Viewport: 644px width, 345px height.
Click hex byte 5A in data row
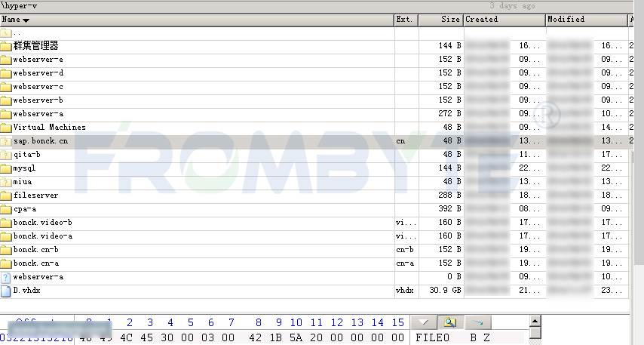[296, 338]
